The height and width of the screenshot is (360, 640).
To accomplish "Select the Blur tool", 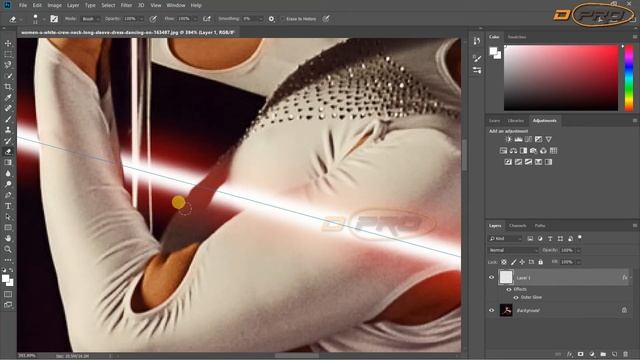I will (x=8, y=173).
